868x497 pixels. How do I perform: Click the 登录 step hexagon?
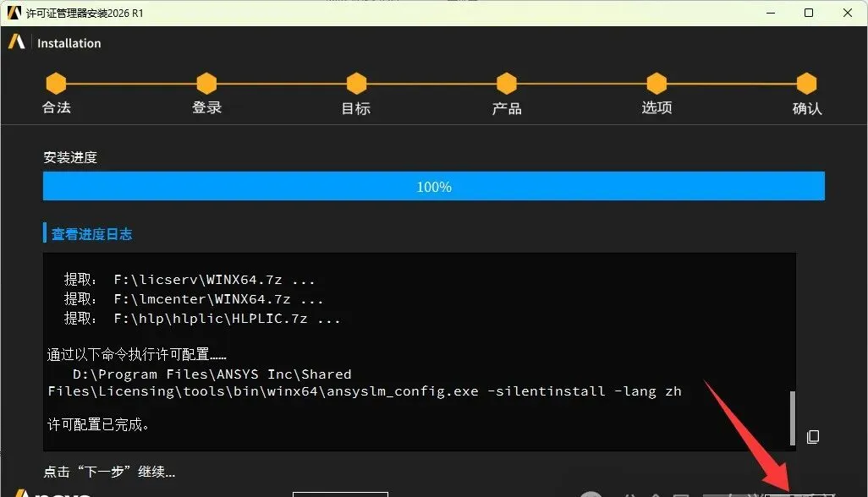click(206, 84)
